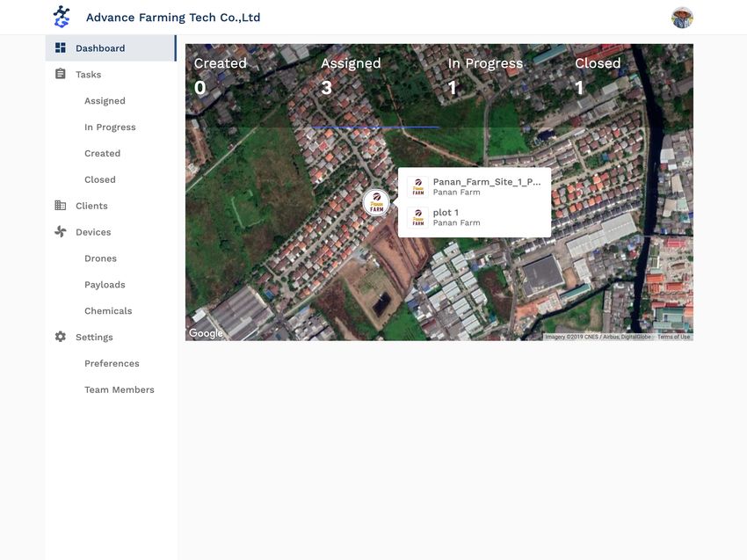Select Panan_Farm_Site_1_P... popup entry
Image resolution: width=747 pixels, height=560 pixels.
tap(475, 187)
